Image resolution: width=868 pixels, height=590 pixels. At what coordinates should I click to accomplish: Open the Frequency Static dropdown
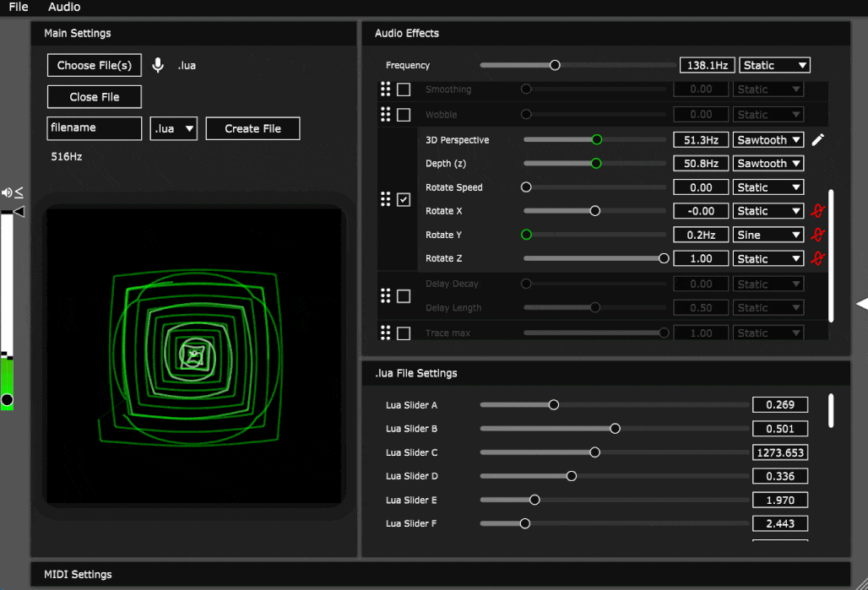coord(774,65)
